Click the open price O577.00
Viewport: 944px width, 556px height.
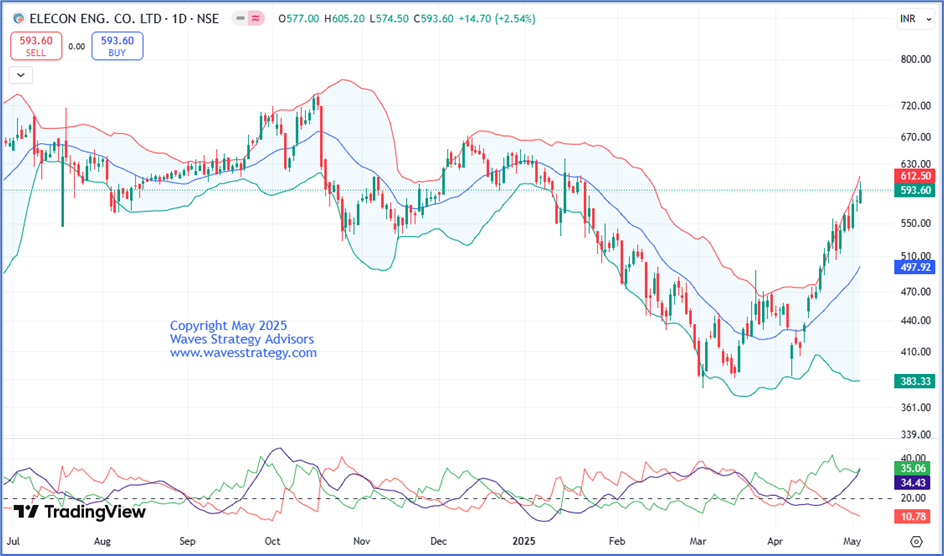(299, 19)
